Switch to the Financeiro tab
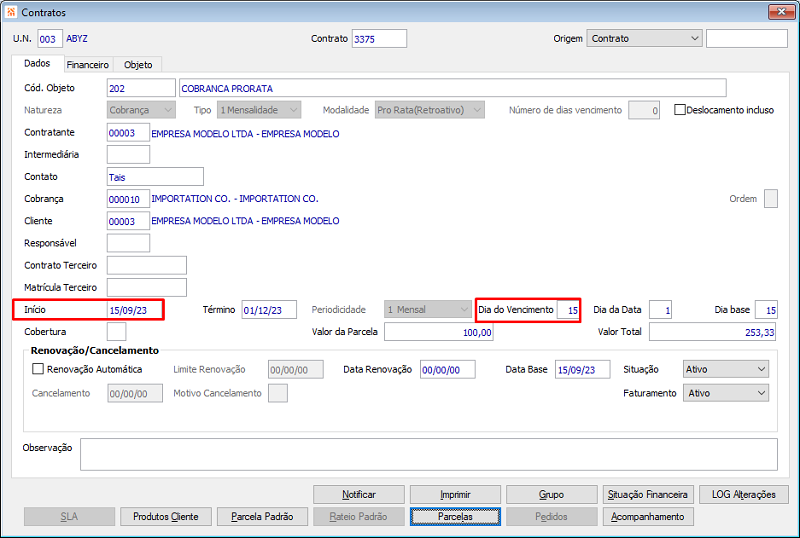The width and height of the screenshot is (800, 538). tap(88, 65)
